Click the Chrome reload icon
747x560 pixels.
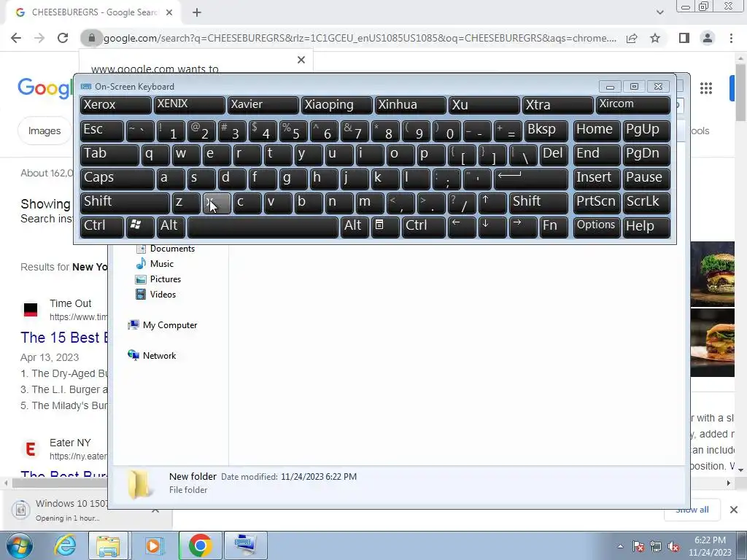point(63,38)
